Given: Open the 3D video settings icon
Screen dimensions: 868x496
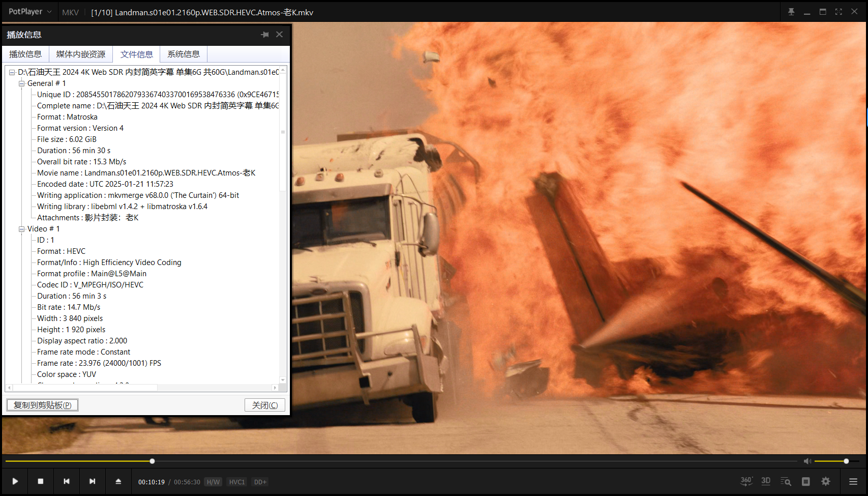Looking at the screenshot, I should (x=766, y=481).
